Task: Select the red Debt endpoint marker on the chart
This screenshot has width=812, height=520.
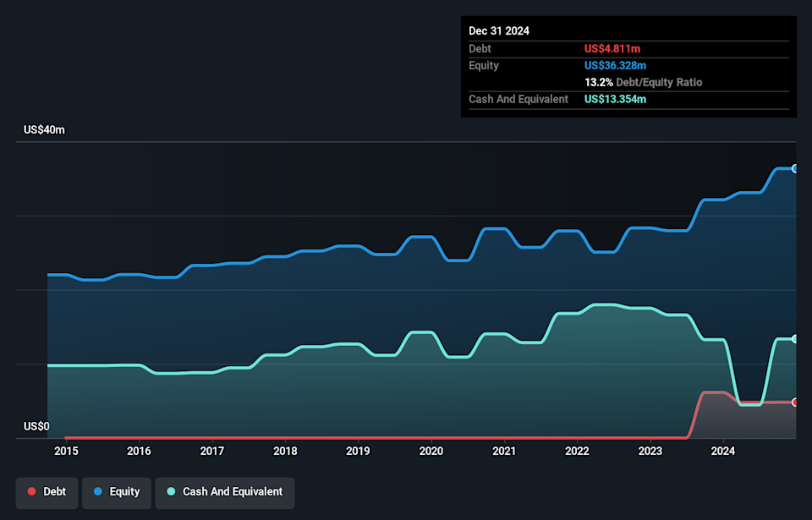Action: (x=793, y=402)
